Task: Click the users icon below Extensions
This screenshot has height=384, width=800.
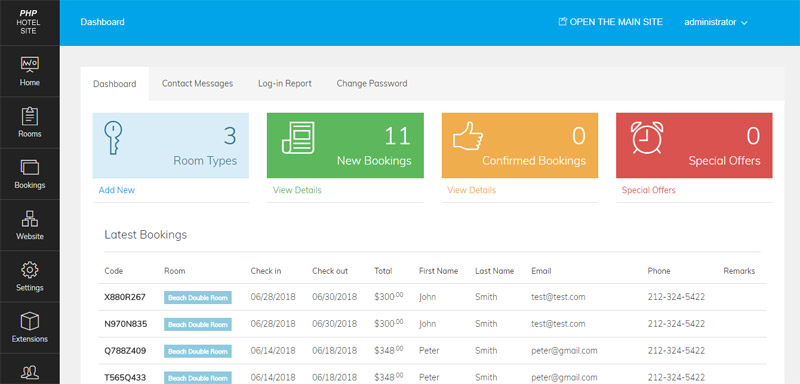Action: 30,372
